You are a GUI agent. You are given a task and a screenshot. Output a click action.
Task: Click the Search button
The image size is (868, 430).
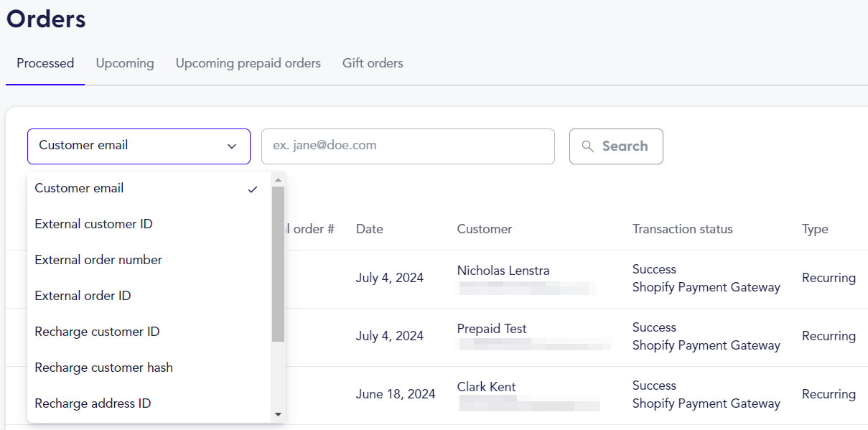pos(616,146)
